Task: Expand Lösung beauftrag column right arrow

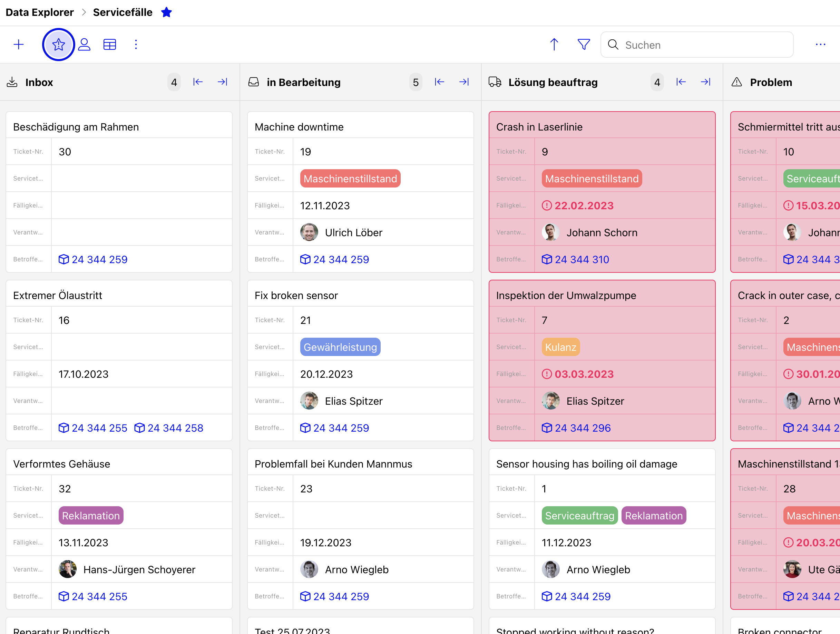Action: click(705, 82)
